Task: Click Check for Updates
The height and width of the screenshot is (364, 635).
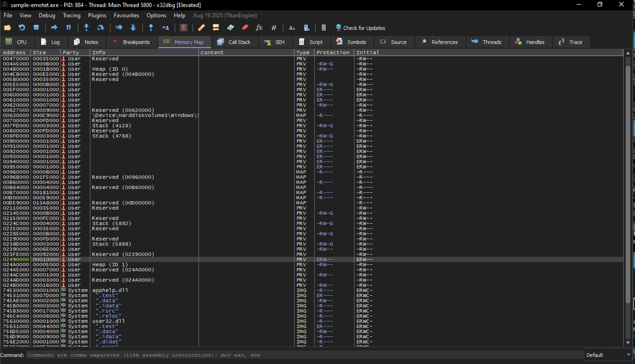Action: [x=360, y=28]
